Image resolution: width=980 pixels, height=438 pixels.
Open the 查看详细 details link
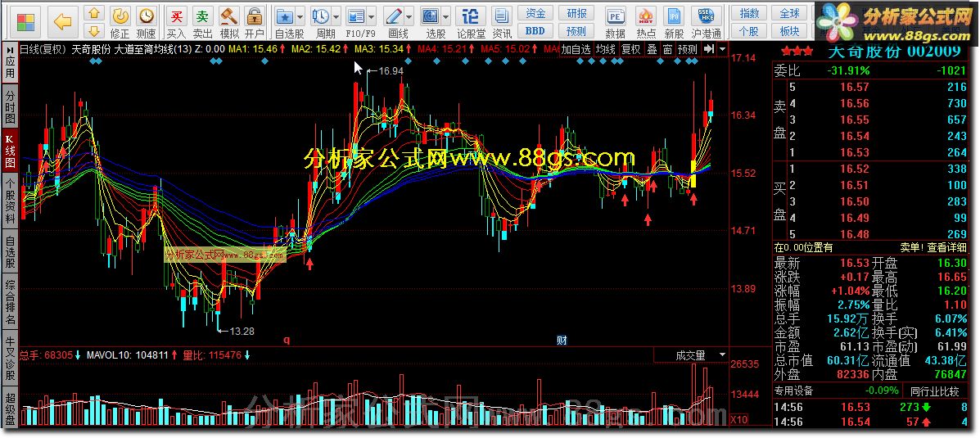pyautogui.click(x=947, y=247)
